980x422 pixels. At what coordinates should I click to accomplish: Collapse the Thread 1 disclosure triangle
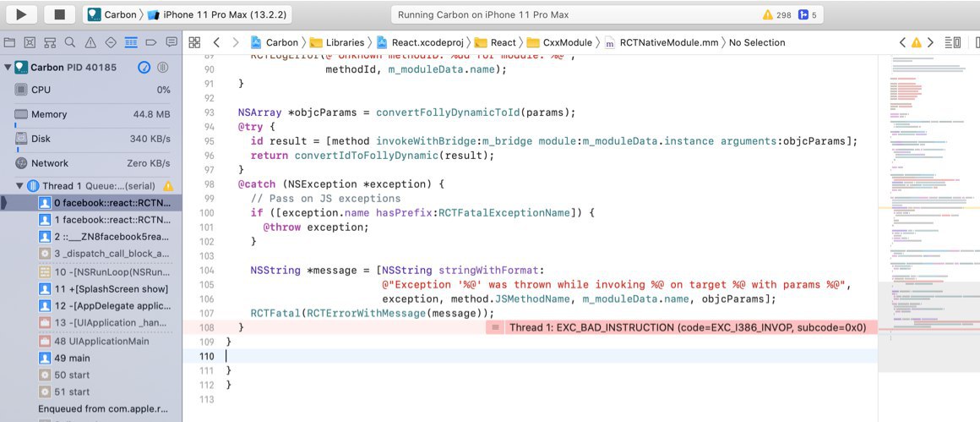(19, 186)
